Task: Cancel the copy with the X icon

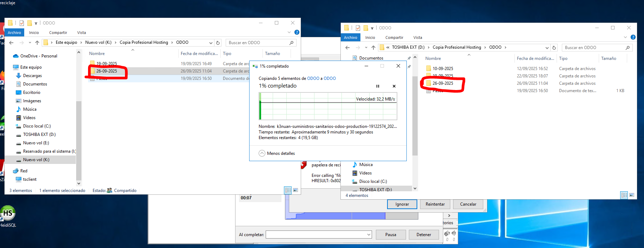Action: 394,86
